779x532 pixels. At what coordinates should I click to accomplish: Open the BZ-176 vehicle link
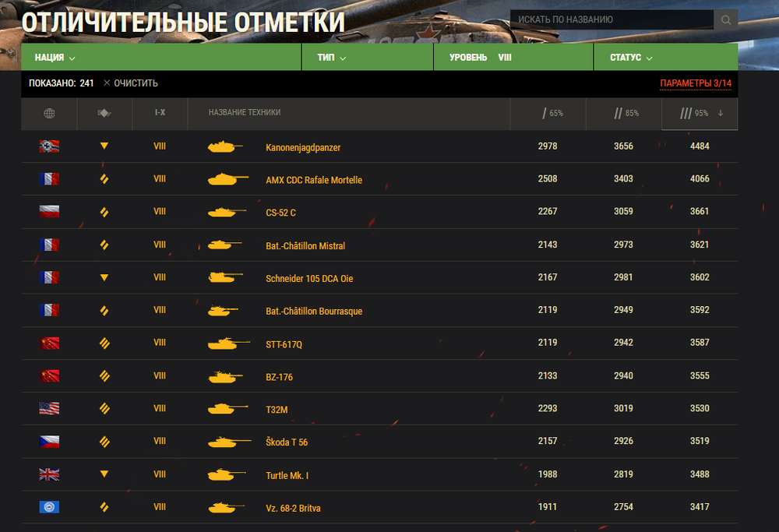coord(279,378)
